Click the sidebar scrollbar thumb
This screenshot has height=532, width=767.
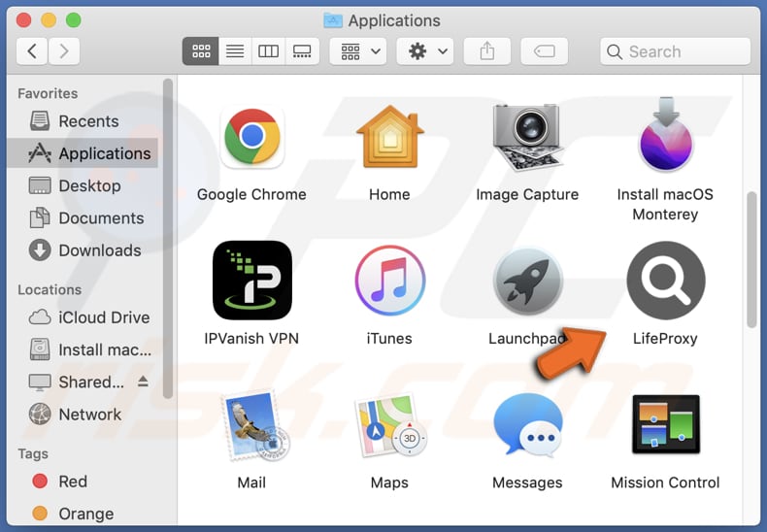(168, 239)
